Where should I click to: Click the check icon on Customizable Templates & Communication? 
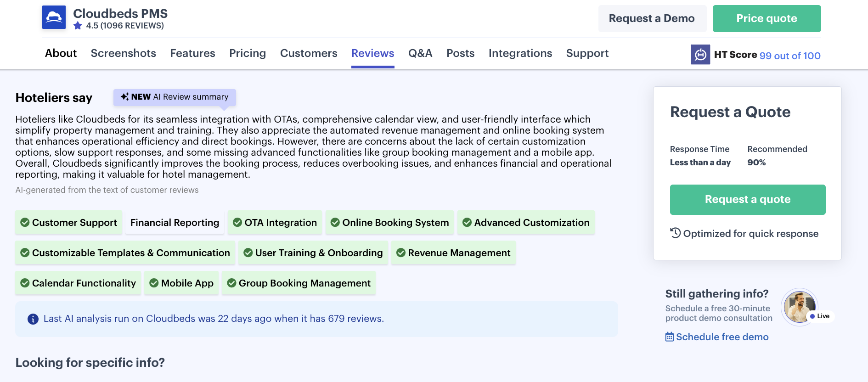pyautogui.click(x=25, y=253)
